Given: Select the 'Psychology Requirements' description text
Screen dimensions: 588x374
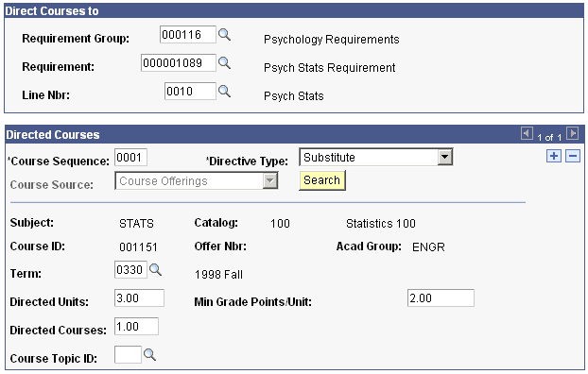Looking at the screenshot, I should (x=332, y=40).
